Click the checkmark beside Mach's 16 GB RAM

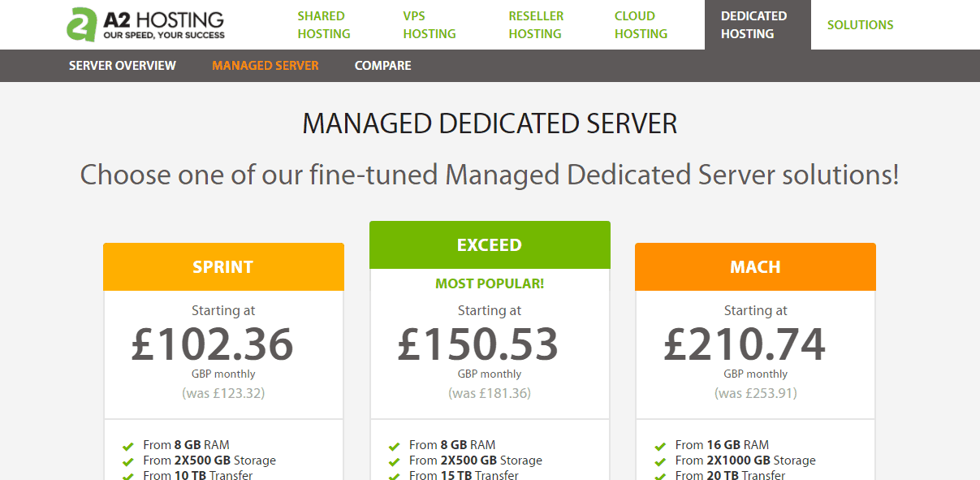coord(660,447)
